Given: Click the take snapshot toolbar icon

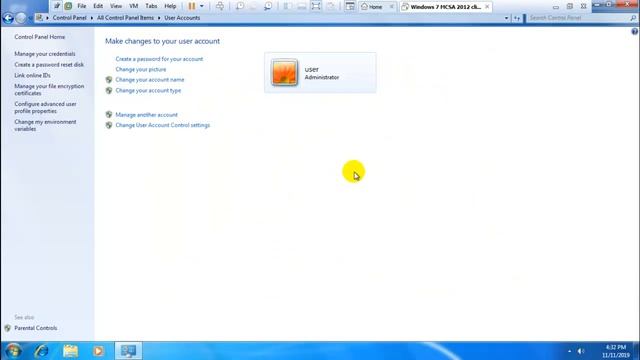Looking at the screenshot, I should pos(240,6).
